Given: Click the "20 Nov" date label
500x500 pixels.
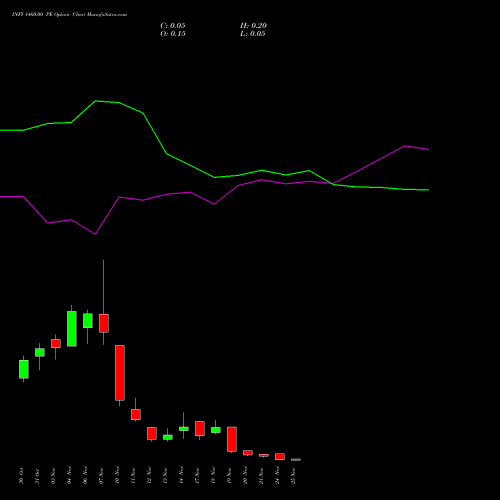Looking at the screenshot, I should [x=245, y=476].
